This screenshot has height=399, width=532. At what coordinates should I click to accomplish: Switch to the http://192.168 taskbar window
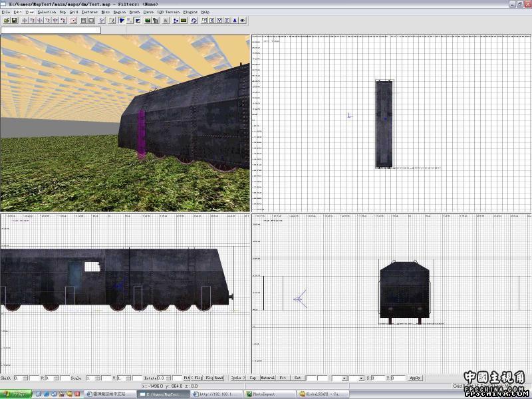click(x=216, y=394)
